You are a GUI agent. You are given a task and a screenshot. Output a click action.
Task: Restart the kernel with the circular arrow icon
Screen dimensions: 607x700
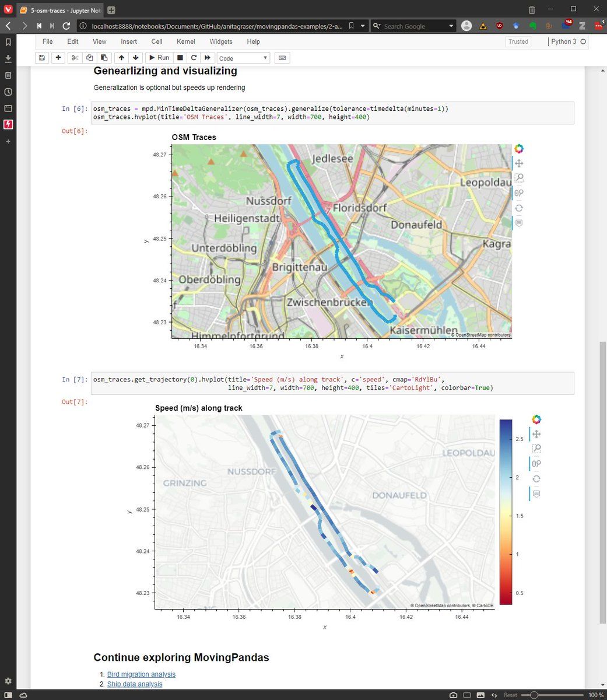(194, 58)
